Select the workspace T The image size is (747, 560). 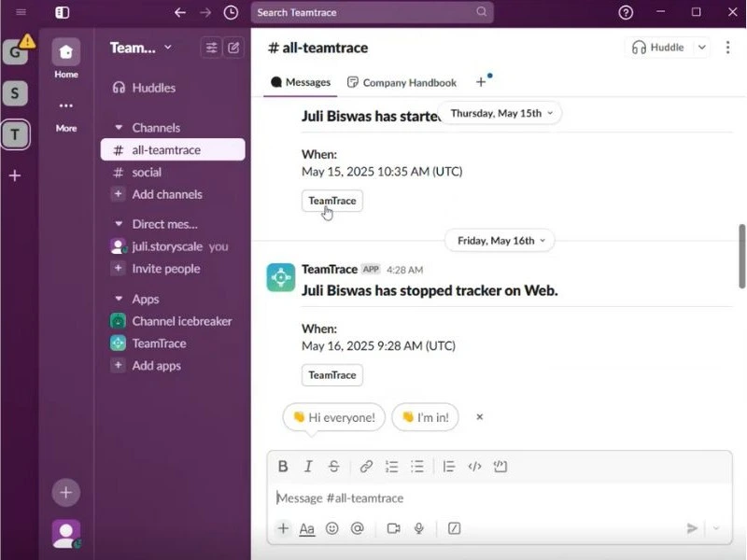coord(15,134)
